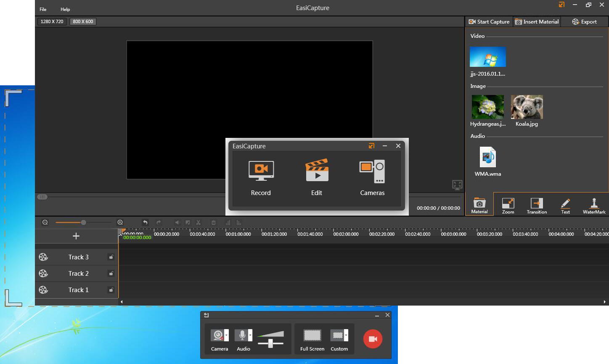Click the scissors cut icon in timeline toolbar
The height and width of the screenshot is (364, 609).
click(x=198, y=222)
